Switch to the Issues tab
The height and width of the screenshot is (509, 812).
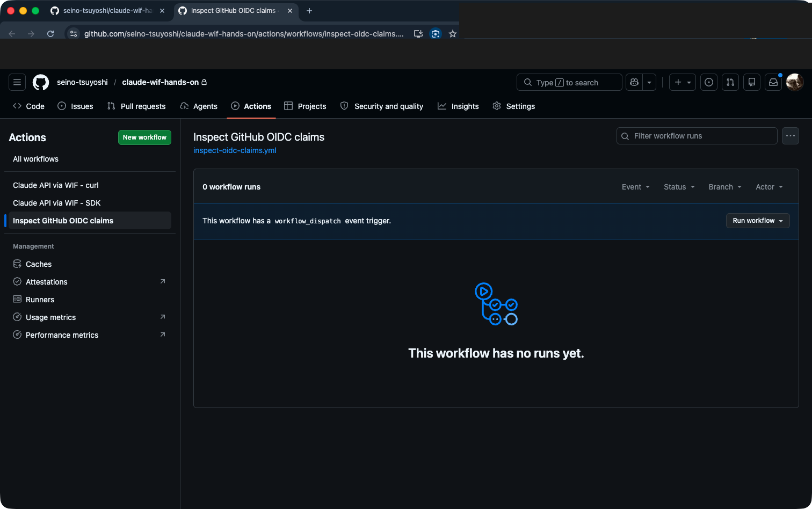pyautogui.click(x=75, y=106)
